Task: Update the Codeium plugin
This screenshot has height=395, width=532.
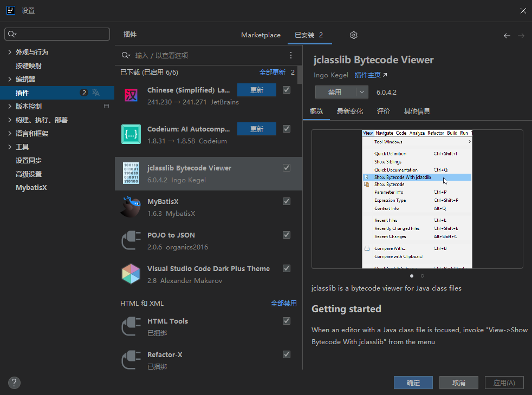Action: pyautogui.click(x=256, y=129)
